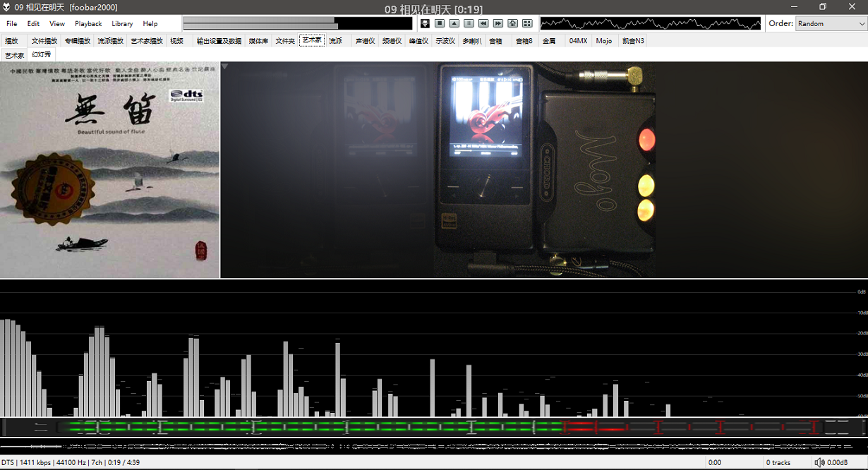The height and width of the screenshot is (470, 868).
Task: Open the Library menu
Action: (122, 24)
